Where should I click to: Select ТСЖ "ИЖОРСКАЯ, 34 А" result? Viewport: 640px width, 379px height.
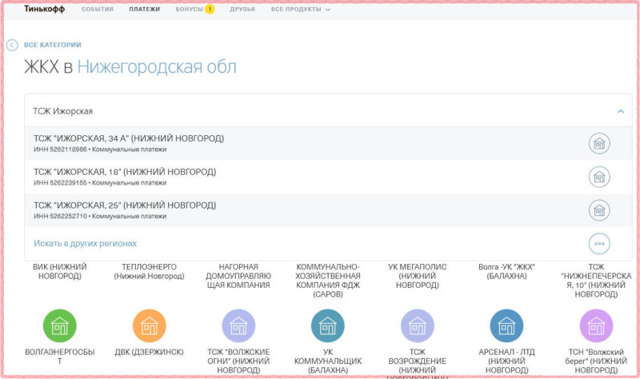click(x=328, y=144)
